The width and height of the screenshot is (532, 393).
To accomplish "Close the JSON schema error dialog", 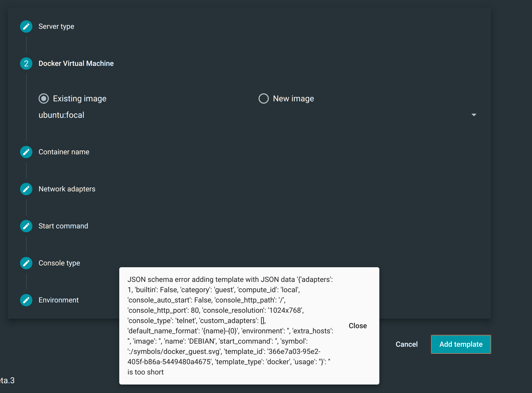I will pyautogui.click(x=358, y=325).
